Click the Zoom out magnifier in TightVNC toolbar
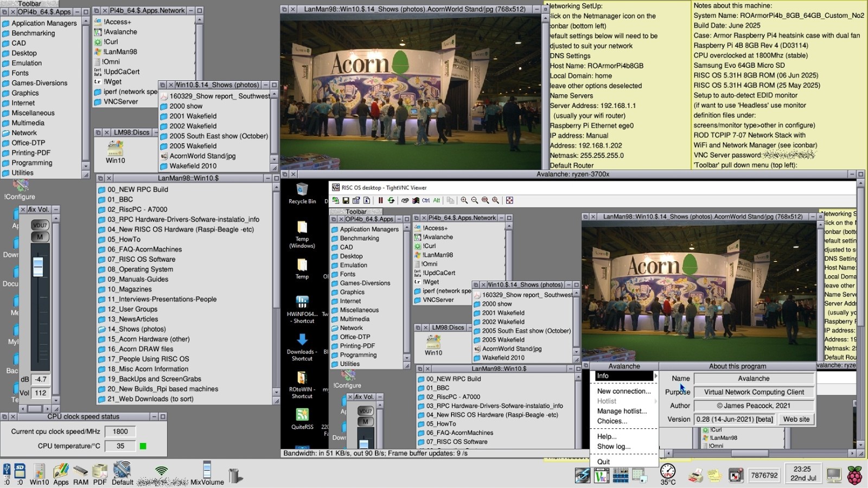 (x=475, y=200)
